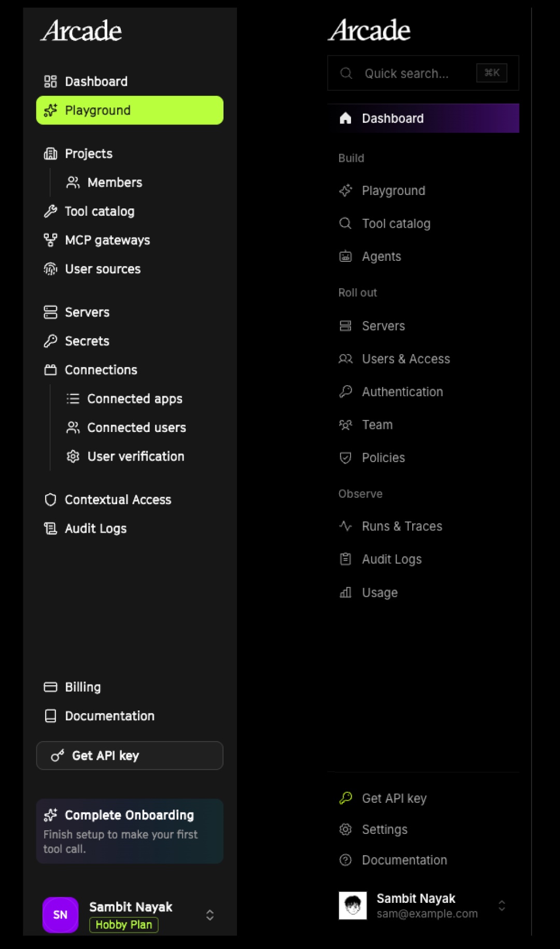This screenshot has width=560, height=949.
Task: Click the Connections plug icon
Action: pos(50,370)
